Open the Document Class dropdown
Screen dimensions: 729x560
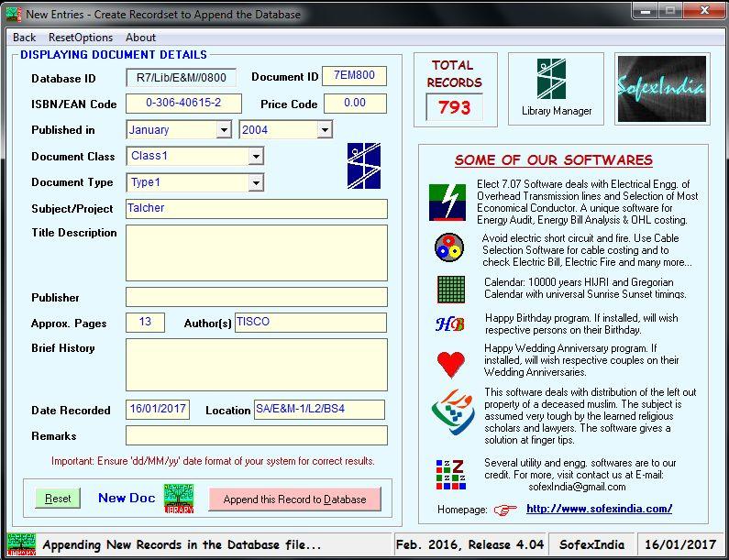256,156
